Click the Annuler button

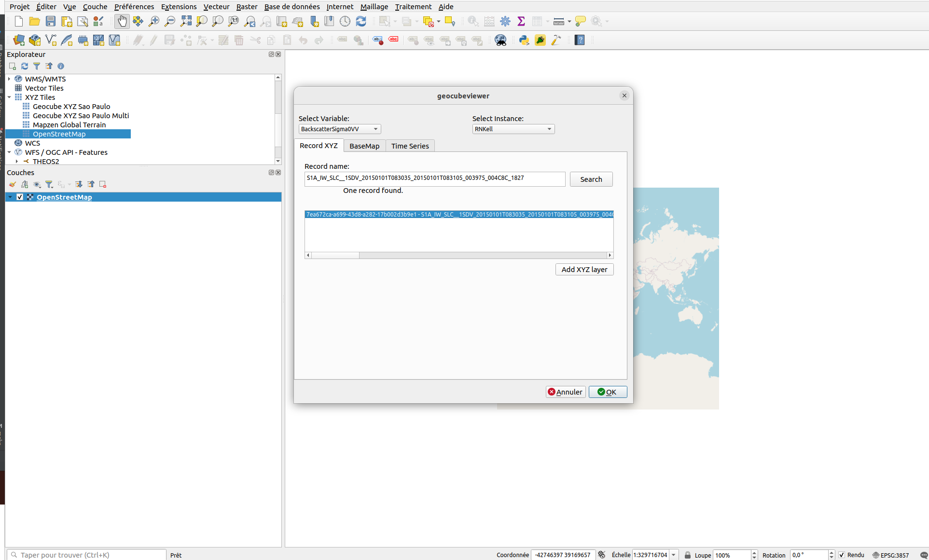pyautogui.click(x=566, y=392)
